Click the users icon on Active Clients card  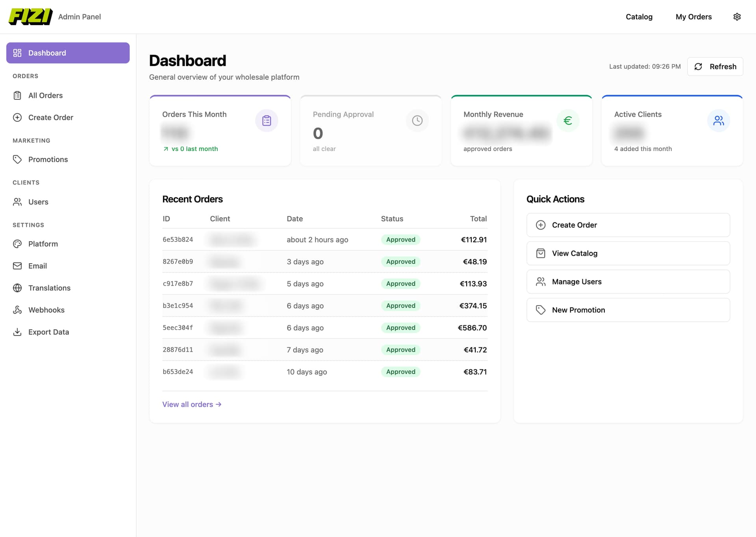[x=719, y=120]
